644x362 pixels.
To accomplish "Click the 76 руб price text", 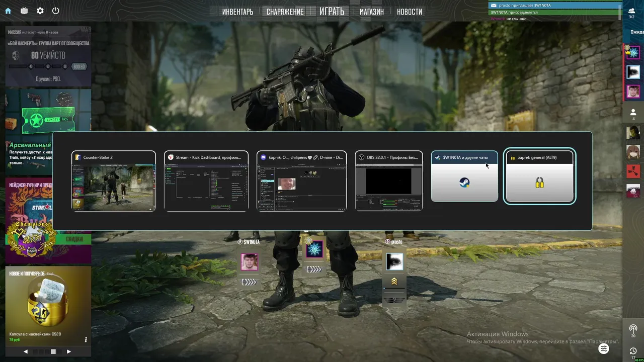I will tap(14, 340).
